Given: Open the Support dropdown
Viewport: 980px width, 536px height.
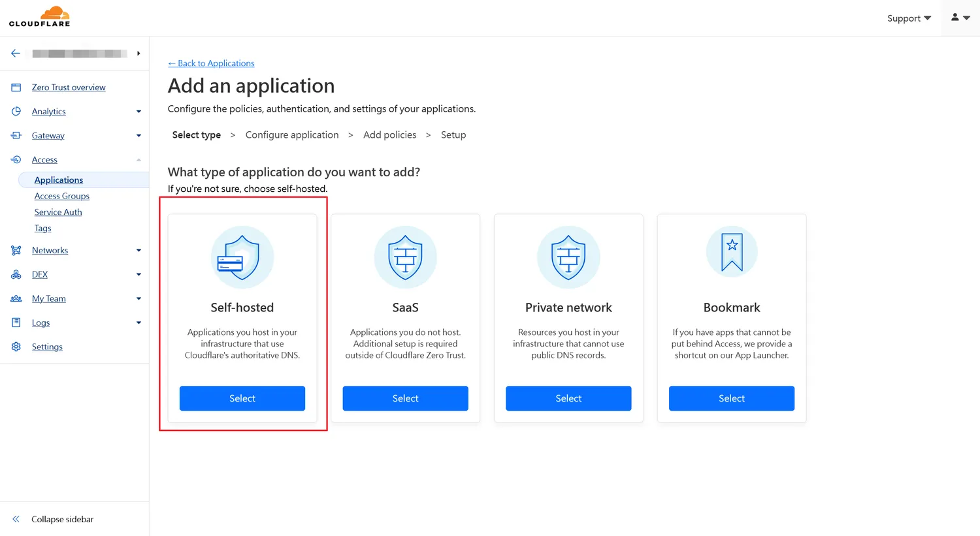Looking at the screenshot, I should coord(908,18).
